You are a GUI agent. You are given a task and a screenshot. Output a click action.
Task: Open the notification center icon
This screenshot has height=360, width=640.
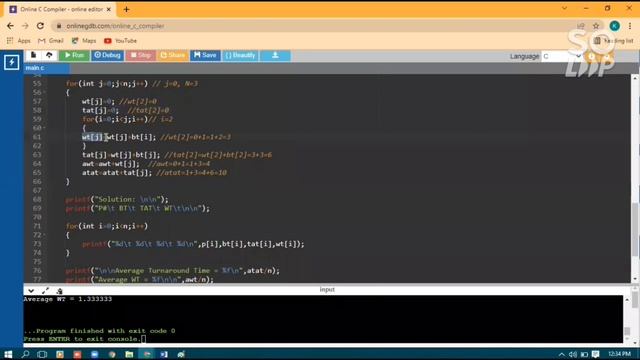coord(596,354)
